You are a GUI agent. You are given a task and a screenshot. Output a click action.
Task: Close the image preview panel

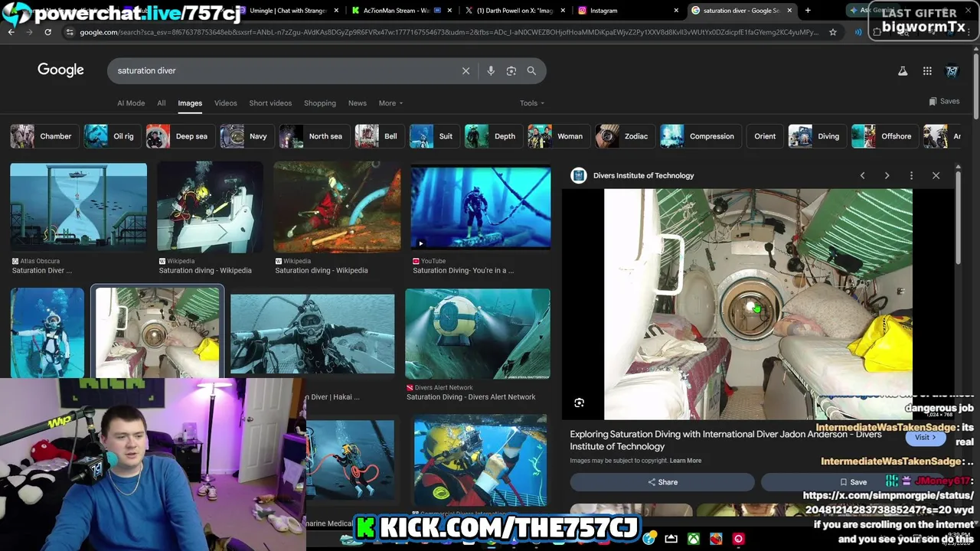tap(936, 175)
